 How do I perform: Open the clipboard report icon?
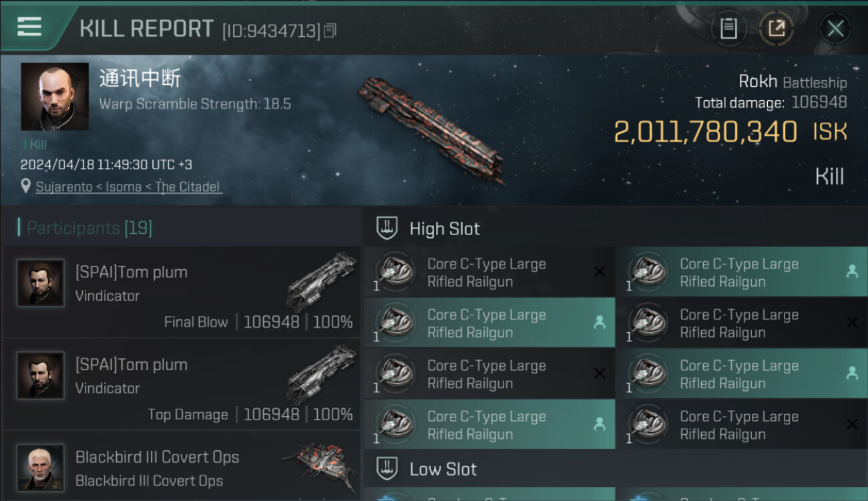pos(728,29)
